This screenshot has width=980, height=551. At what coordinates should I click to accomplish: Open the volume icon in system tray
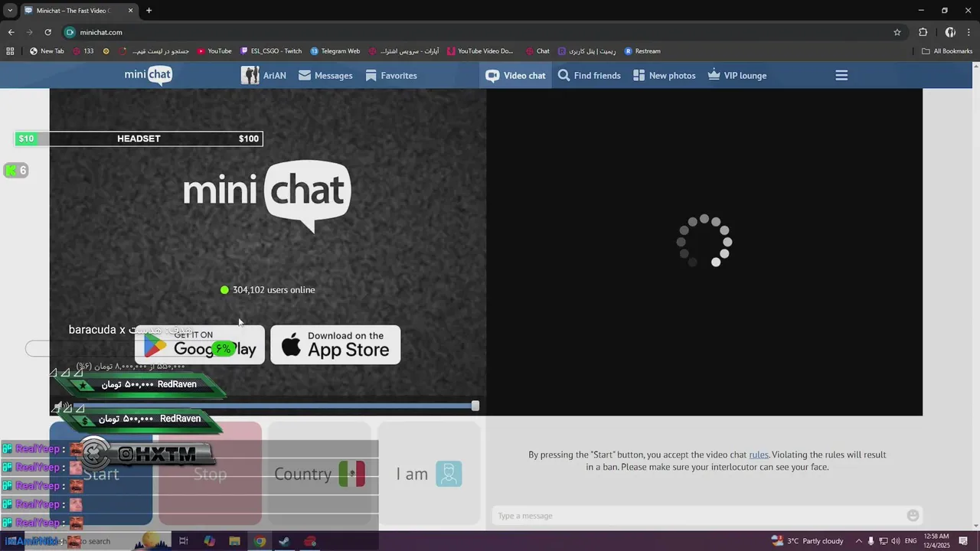(896, 541)
